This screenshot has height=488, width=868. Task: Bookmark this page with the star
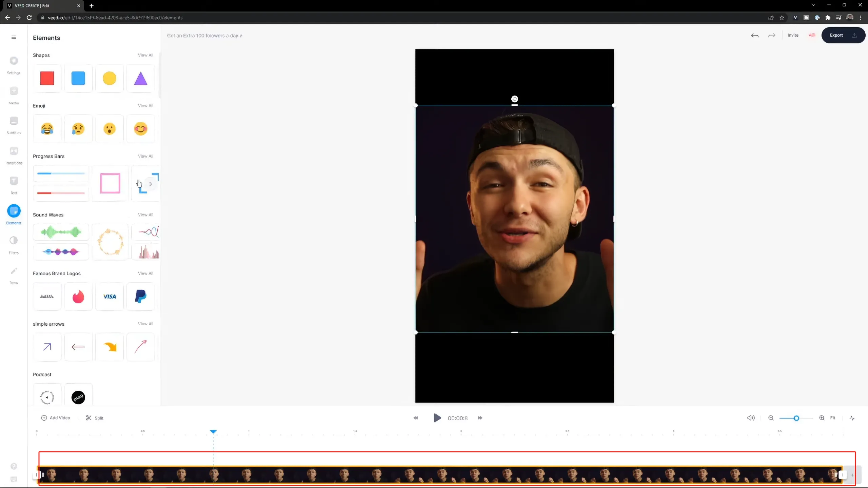[x=782, y=18]
